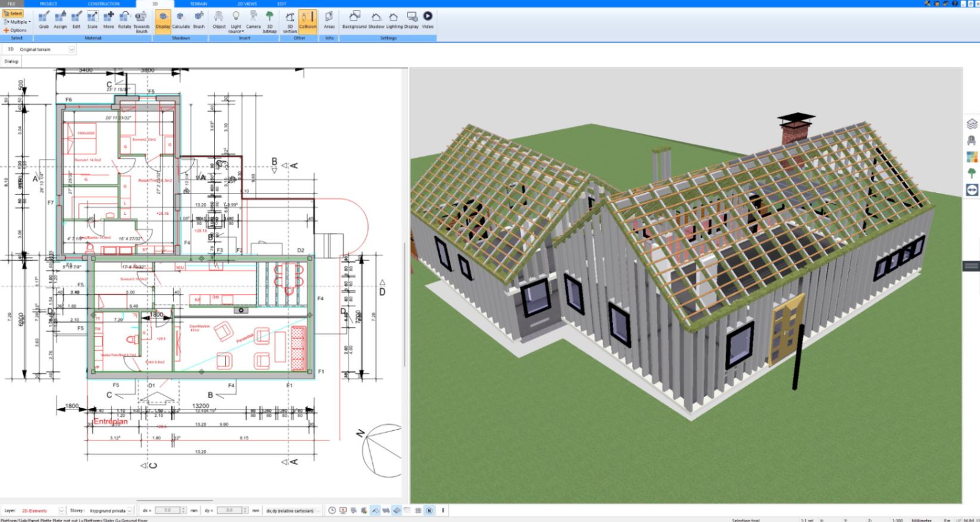Enable the Select mode button

coord(13,13)
